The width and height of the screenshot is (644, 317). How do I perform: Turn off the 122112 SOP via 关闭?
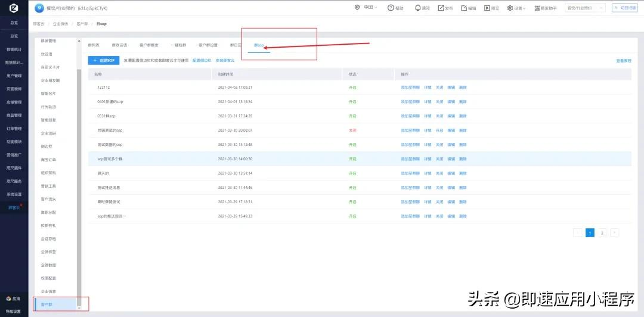point(439,87)
